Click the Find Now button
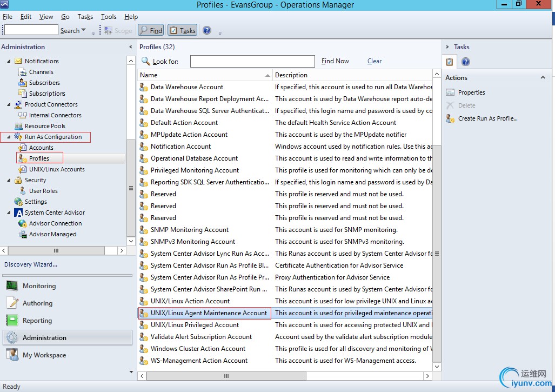Image resolution: width=555 pixels, height=392 pixels. 335,61
